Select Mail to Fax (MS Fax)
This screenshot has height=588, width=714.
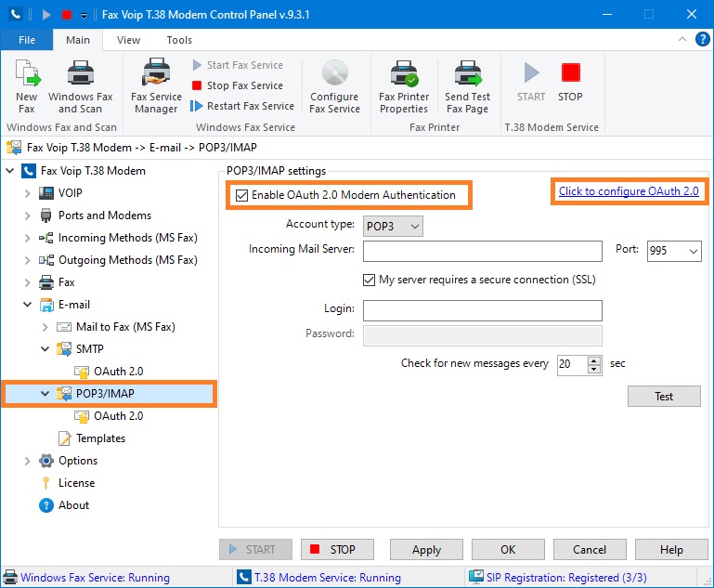pos(125,327)
